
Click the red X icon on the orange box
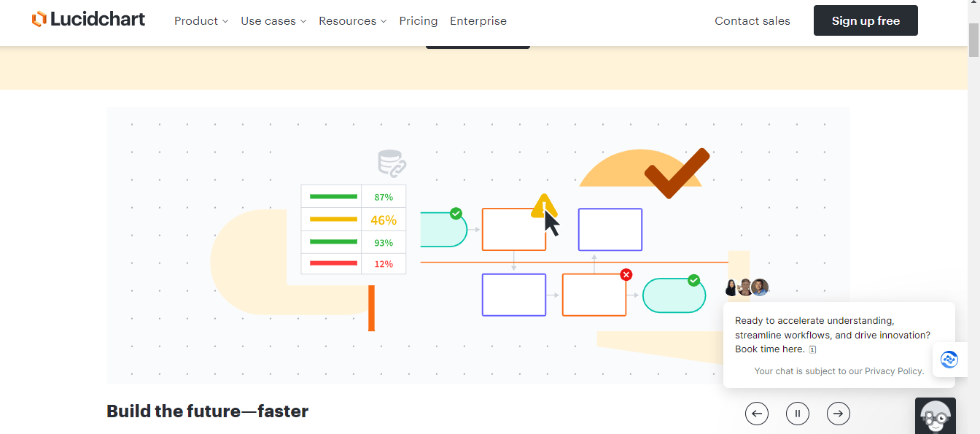coord(626,274)
